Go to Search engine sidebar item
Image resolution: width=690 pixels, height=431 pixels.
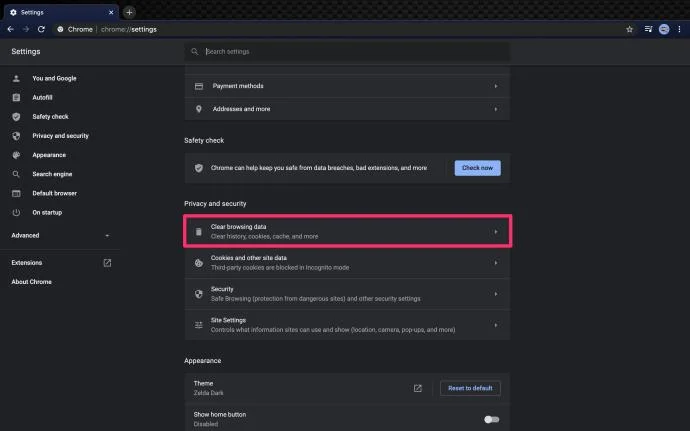pyautogui.click(x=53, y=174)
